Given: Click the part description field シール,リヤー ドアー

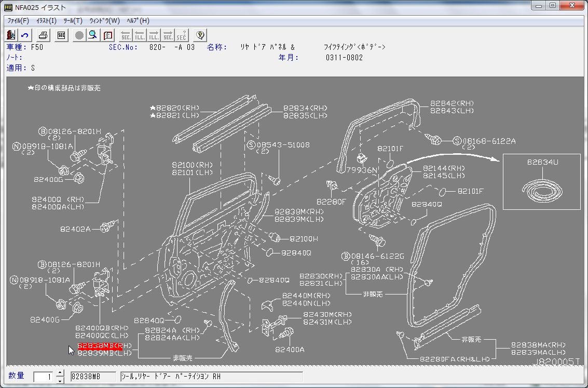Looking at the screenshot, I should [212, 377].
